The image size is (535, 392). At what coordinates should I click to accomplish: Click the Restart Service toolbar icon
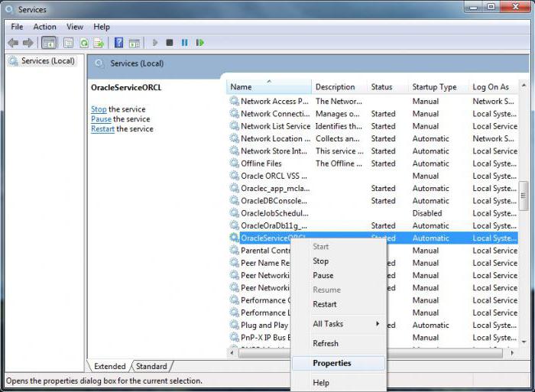pos(200,43)
